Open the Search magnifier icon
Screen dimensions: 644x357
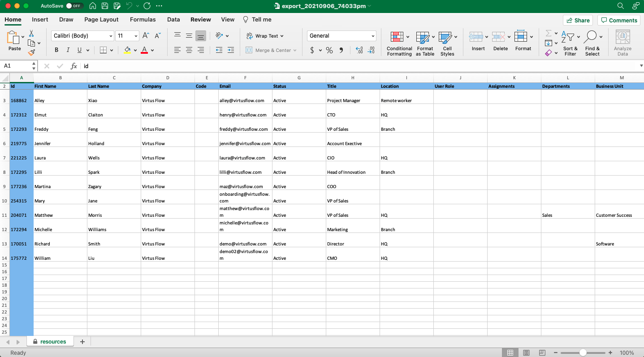coord(621,6)
